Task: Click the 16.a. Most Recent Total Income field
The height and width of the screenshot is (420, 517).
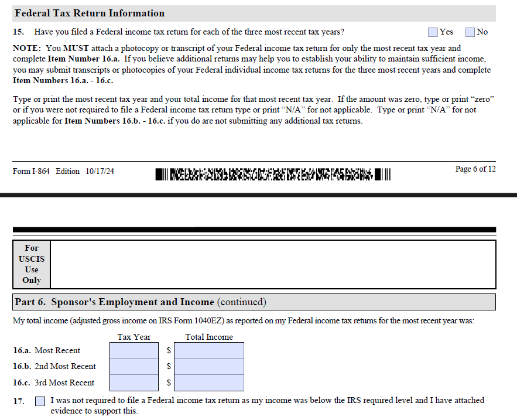Action: pos(209,350)
